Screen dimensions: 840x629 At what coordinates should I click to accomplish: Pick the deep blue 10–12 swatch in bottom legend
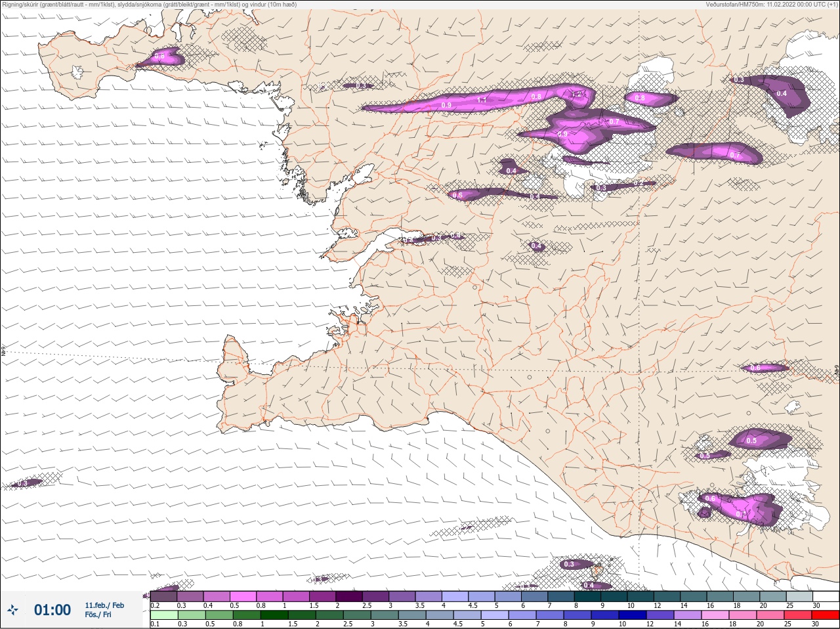(x=632, y=615)
